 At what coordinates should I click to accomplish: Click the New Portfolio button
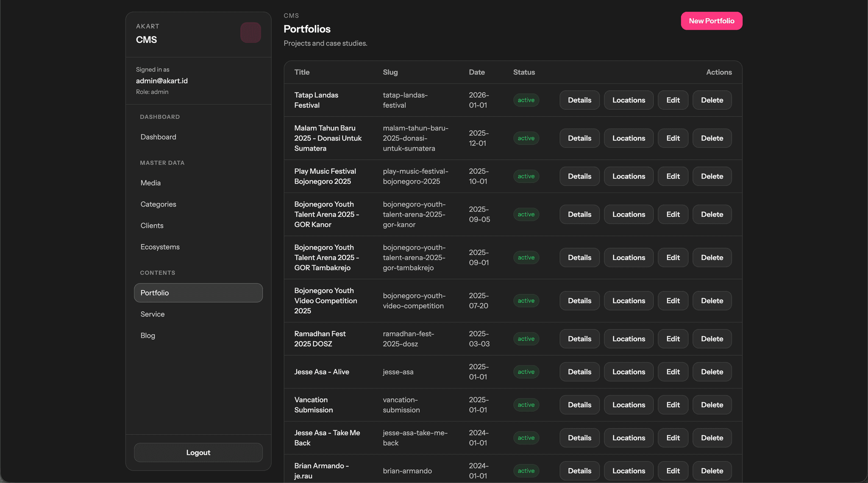pyautogui.click(x=711, y=21)
